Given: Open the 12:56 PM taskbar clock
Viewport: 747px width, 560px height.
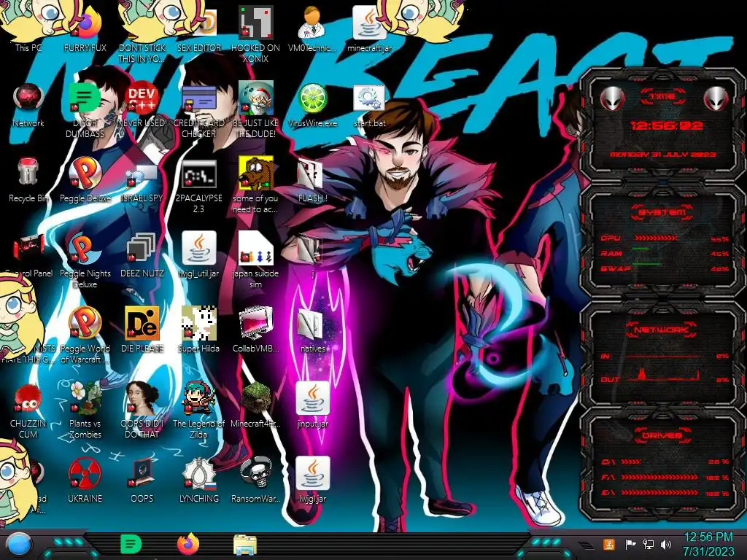Looking at the screenshot, I should [708, 544].
